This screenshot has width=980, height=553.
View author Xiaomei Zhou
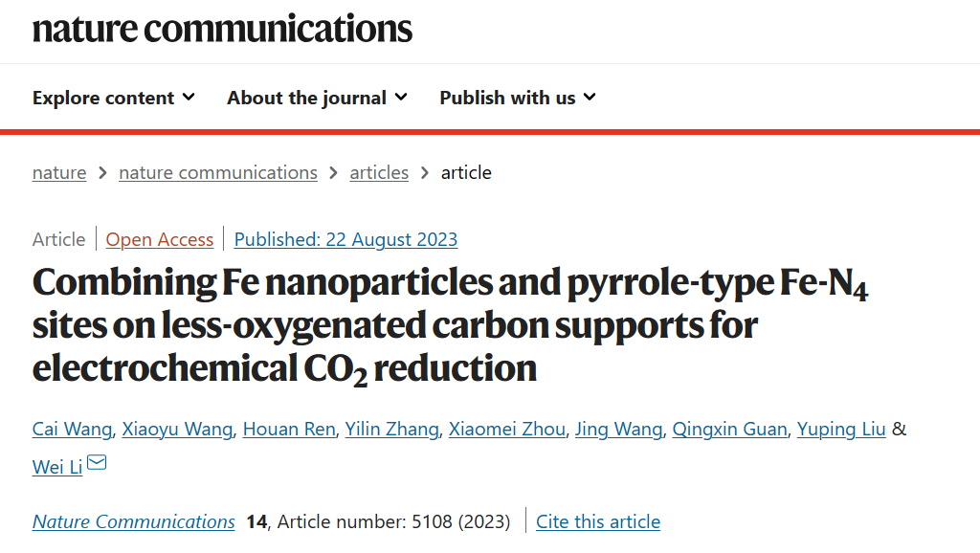click(507, 430)
